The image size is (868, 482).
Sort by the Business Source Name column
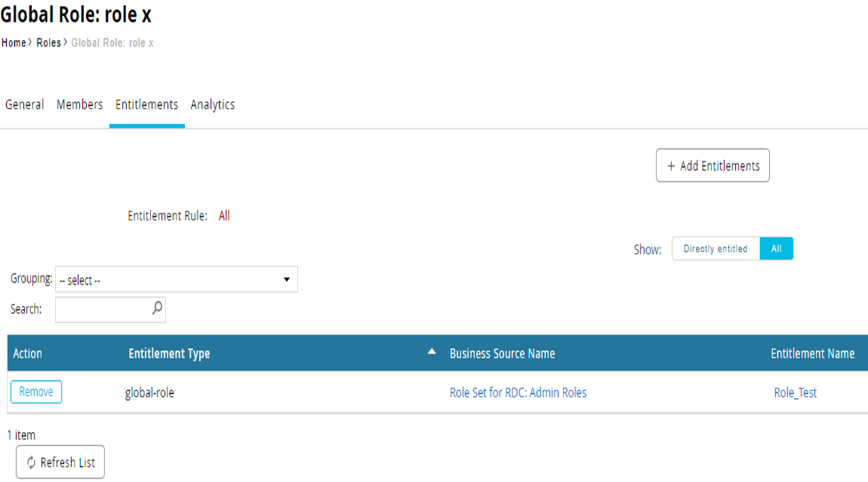(502, 353)
